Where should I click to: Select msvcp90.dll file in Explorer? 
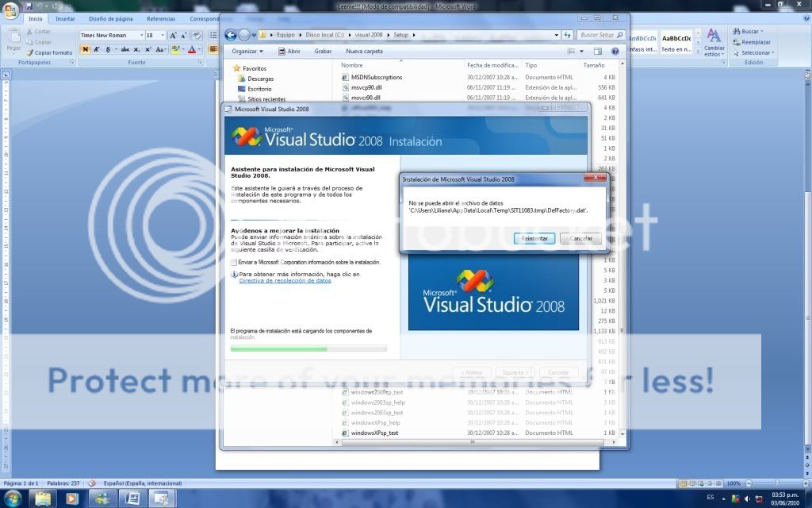click(362, 87)
